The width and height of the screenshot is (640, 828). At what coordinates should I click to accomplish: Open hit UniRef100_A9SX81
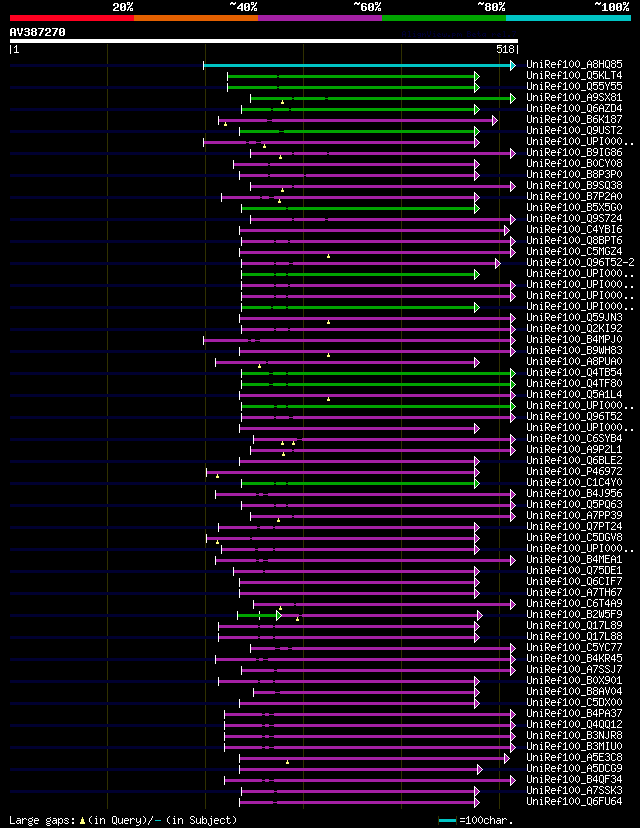(575, 97)
